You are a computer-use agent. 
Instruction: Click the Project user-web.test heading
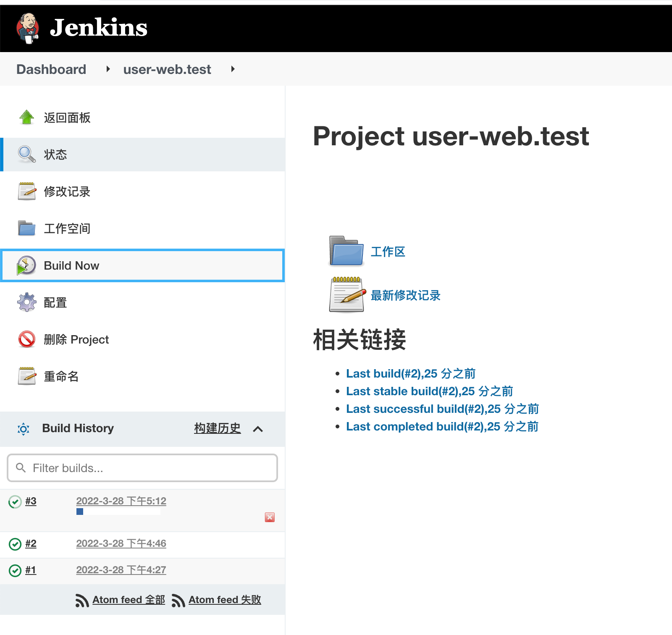[451, 136]
